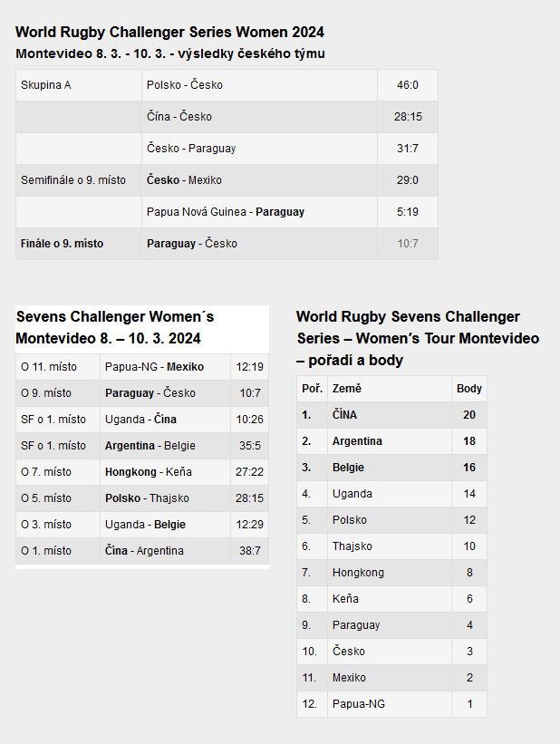
Task: Select the Hongkong - Keňa 27:22 score
Action: tap(248, 472)
